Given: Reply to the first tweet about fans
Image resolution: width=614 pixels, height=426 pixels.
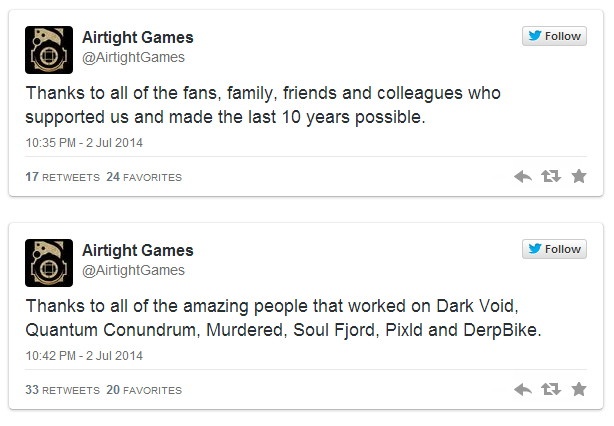Looking at the screenshot, I should coord(523,177).
